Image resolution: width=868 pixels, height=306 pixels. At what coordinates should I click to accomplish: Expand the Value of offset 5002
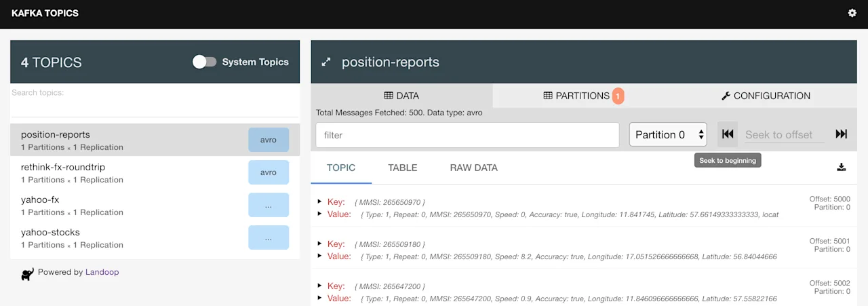tap(319, 298)
